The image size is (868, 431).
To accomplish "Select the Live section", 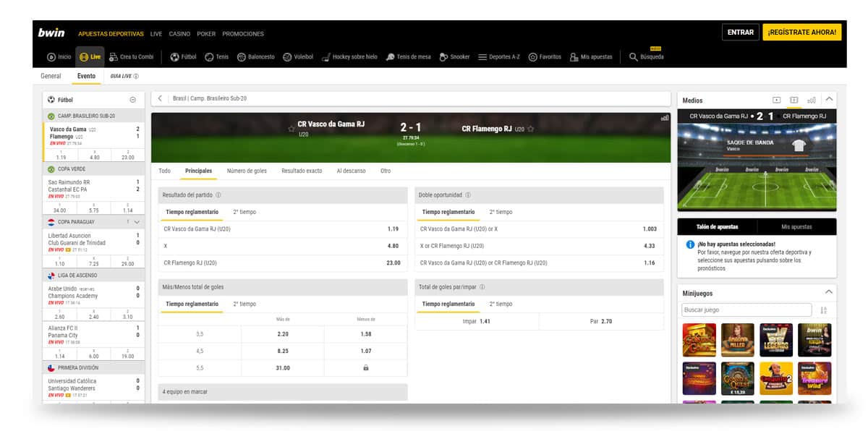I will (90, 56).
